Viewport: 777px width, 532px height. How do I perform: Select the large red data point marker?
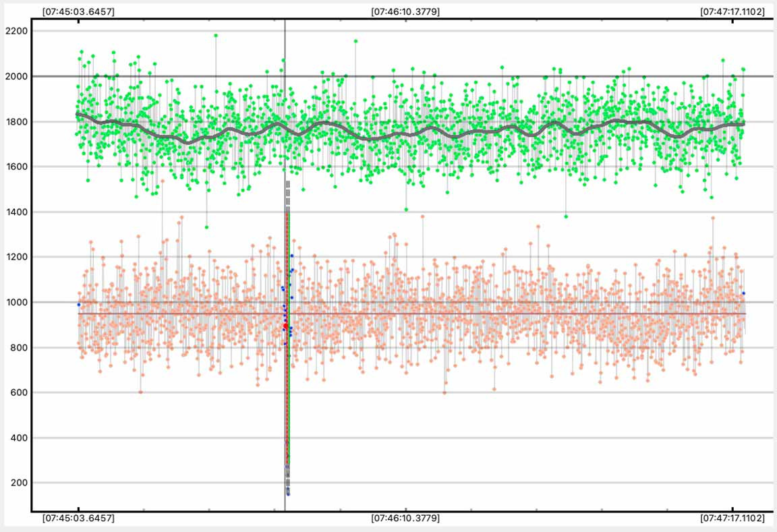coord(285,326)
